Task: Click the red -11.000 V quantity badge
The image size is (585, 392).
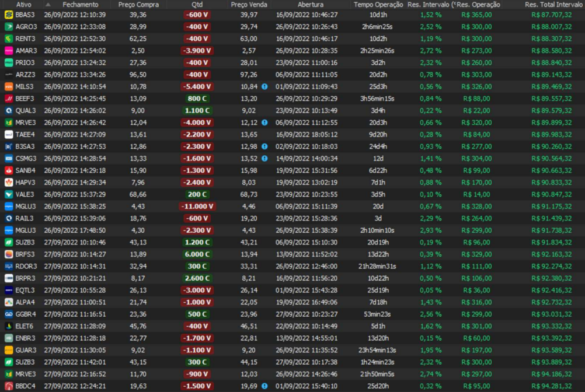Action: click(197, 206)
